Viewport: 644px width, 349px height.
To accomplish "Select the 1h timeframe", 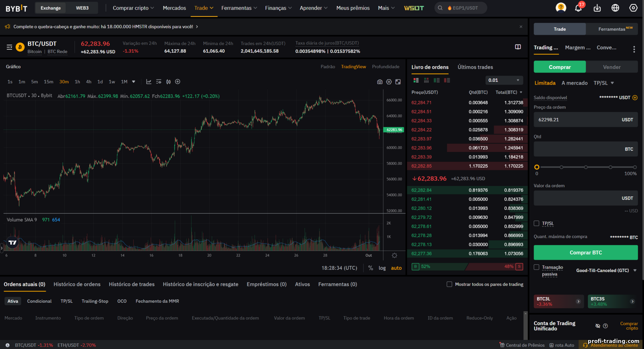I will 77,82.
